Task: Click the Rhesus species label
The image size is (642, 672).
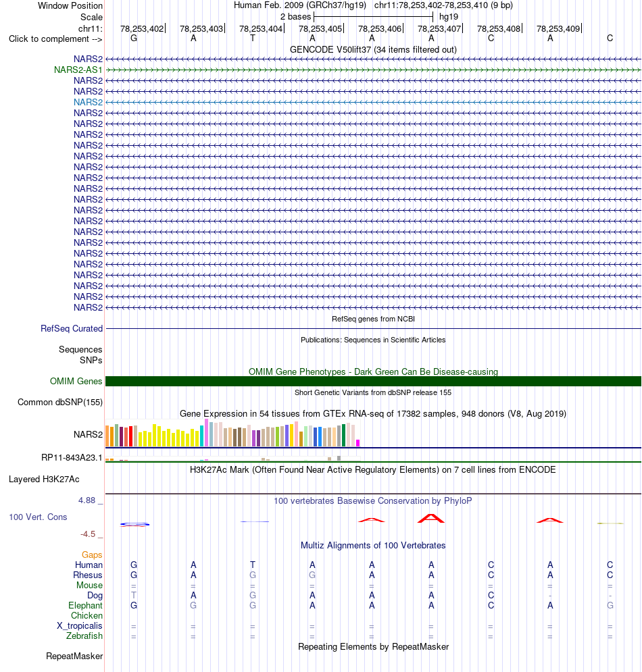Action: [87, 575]
